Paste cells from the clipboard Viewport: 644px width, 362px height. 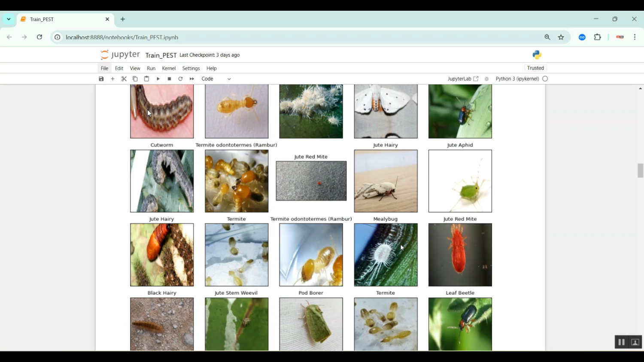(x=146, y=78)
